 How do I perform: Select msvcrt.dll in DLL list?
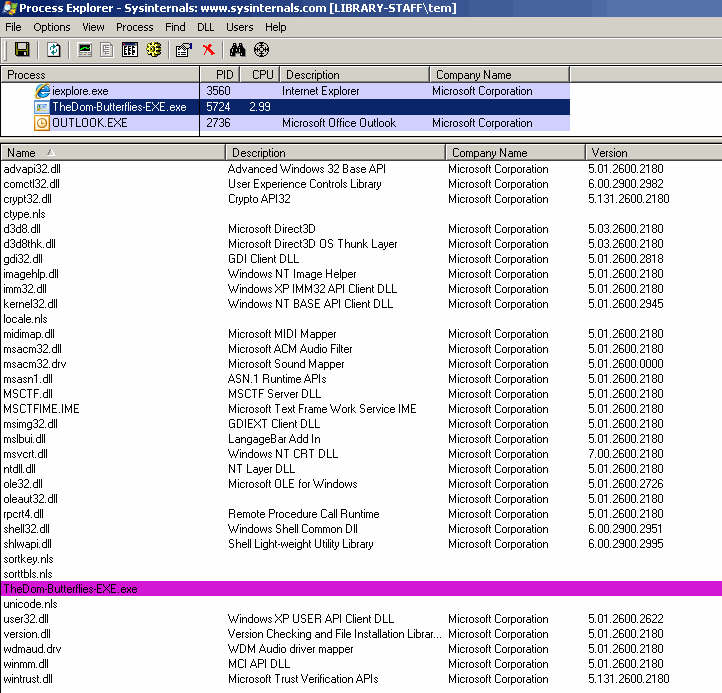click(x=25, y=454)
